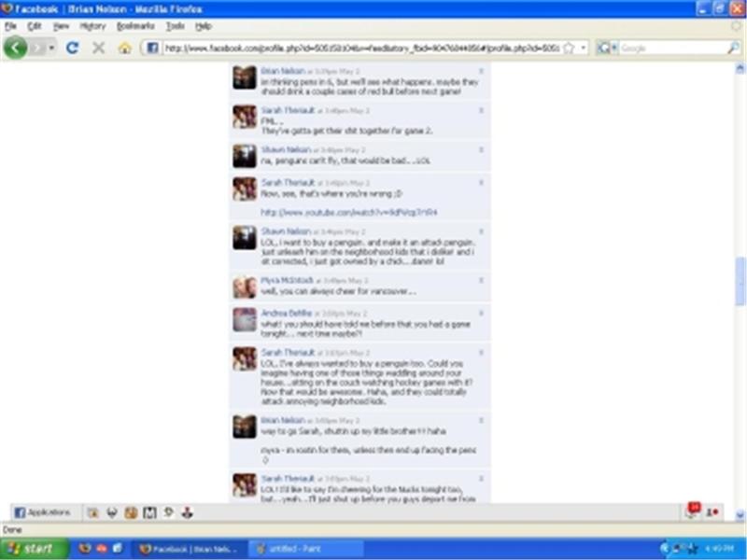Viewport: 747px width, 560px height.
Task: Click the red notification icon in the system tray
Action: [x=692, y=510]
